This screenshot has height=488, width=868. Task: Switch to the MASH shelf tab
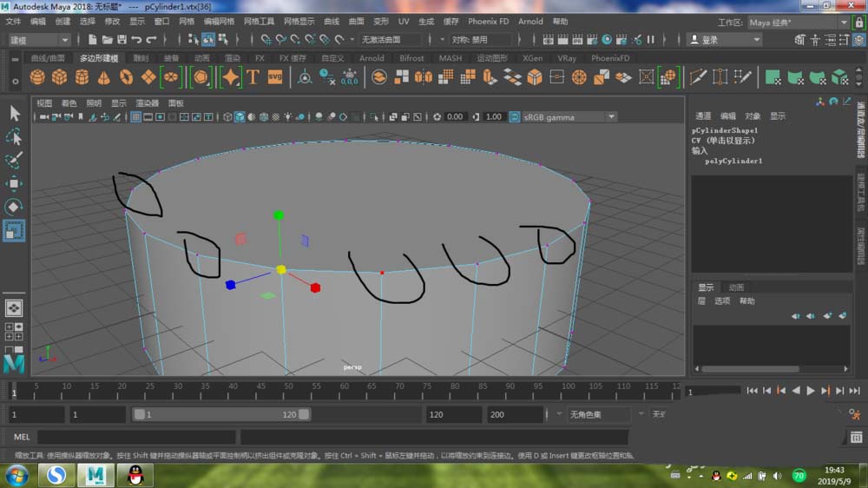coord(450,57)
